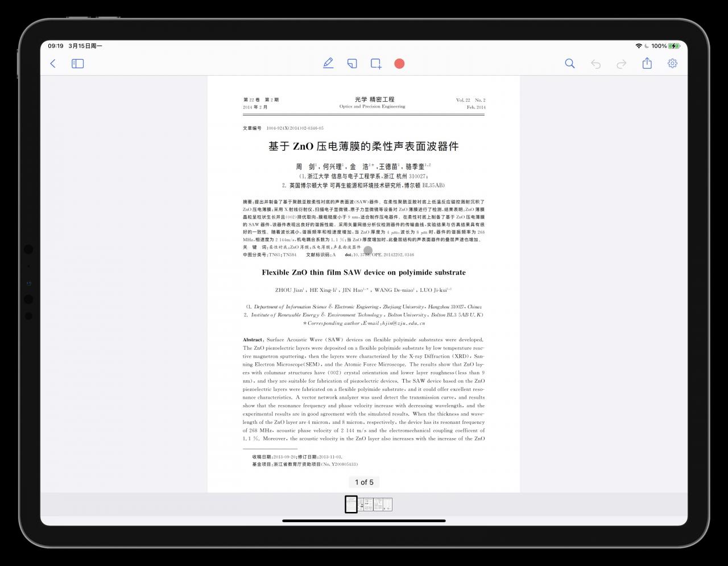The image size is (728, 566).
Task: Jump to page 2 thumbnail
Action: pos(361,505)
